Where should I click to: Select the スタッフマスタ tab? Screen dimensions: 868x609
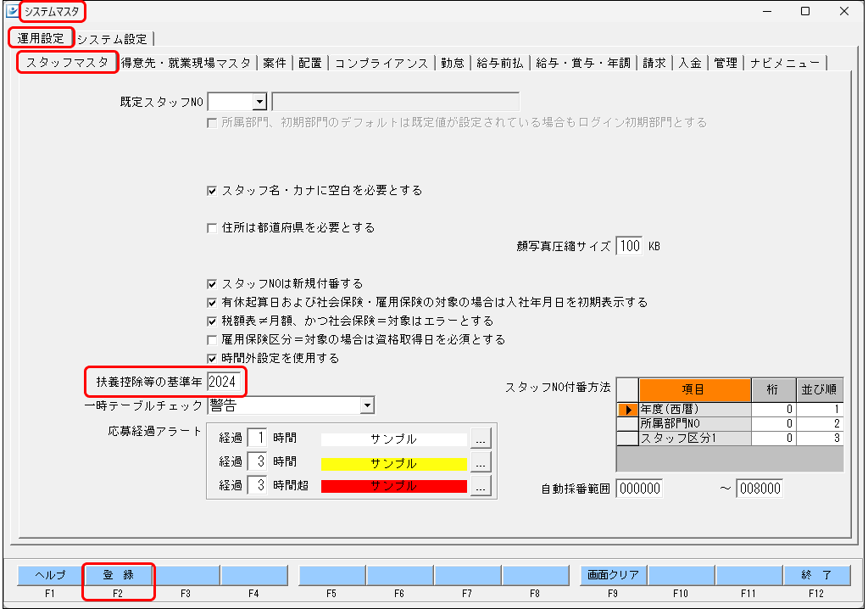coord(67,63)
